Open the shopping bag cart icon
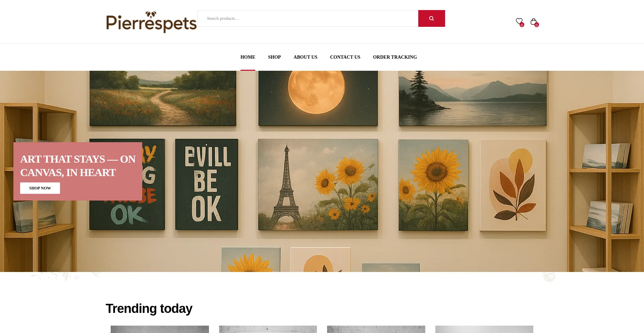The height and width of the screenshot is (333, 644). (x=533, y=21)
